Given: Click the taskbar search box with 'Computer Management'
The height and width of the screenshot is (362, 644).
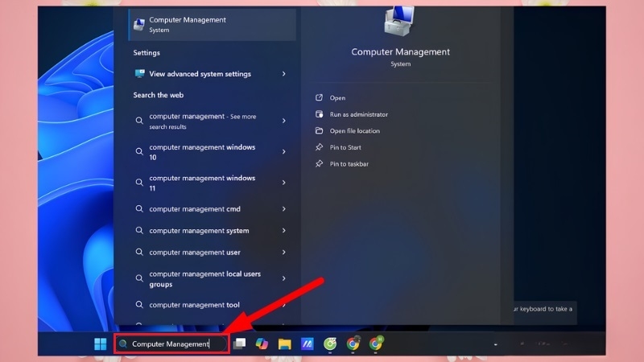Looking at the screenshot, I should pyautogui.click(x=171, y=344).
